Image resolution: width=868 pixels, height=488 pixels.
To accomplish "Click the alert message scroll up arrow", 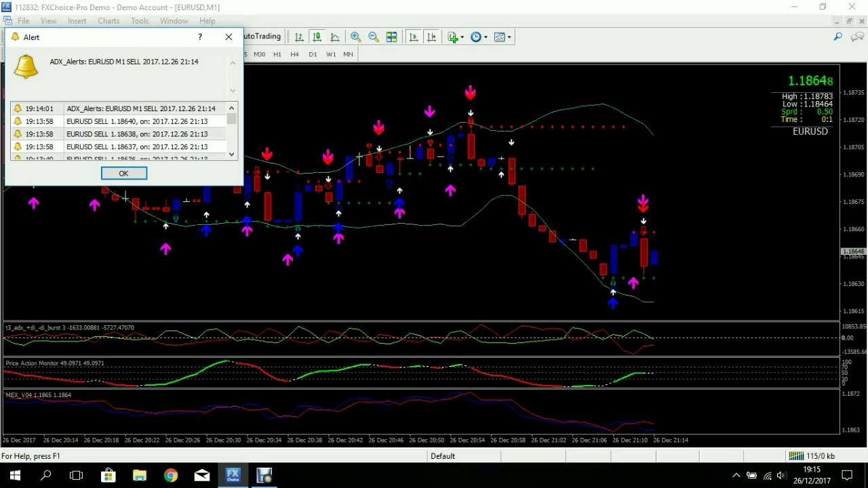I will click(x=233, y=63).
